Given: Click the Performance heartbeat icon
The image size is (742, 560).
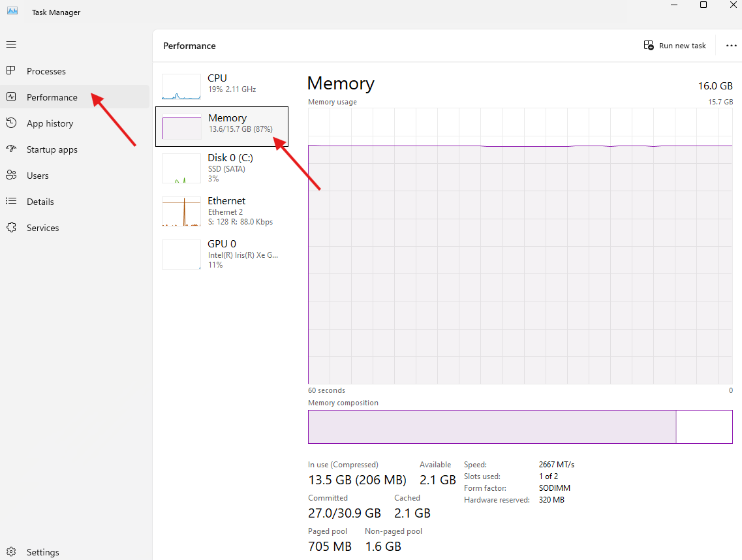Looking at the screenshot, I should point(11,97).
